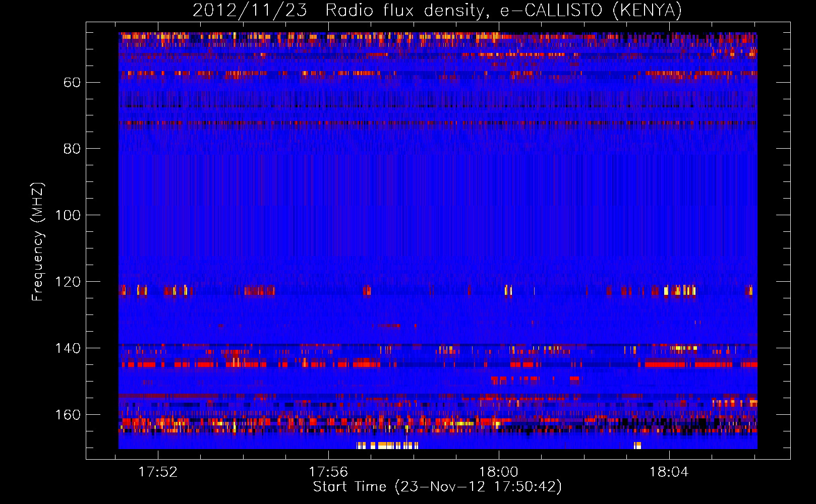Click the 140 frequency tick label
Viewport: 816px width, 504px height.
pos(68,348)
